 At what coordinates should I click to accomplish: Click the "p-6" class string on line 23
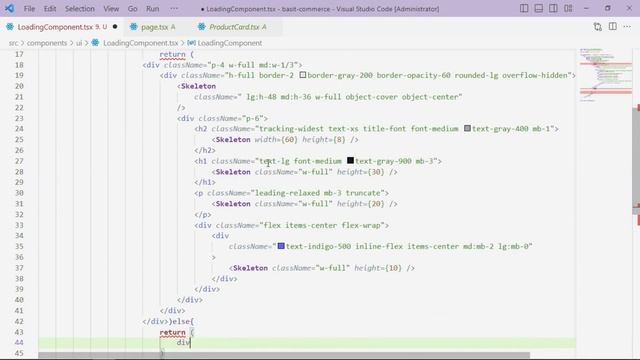click(253, 118)
